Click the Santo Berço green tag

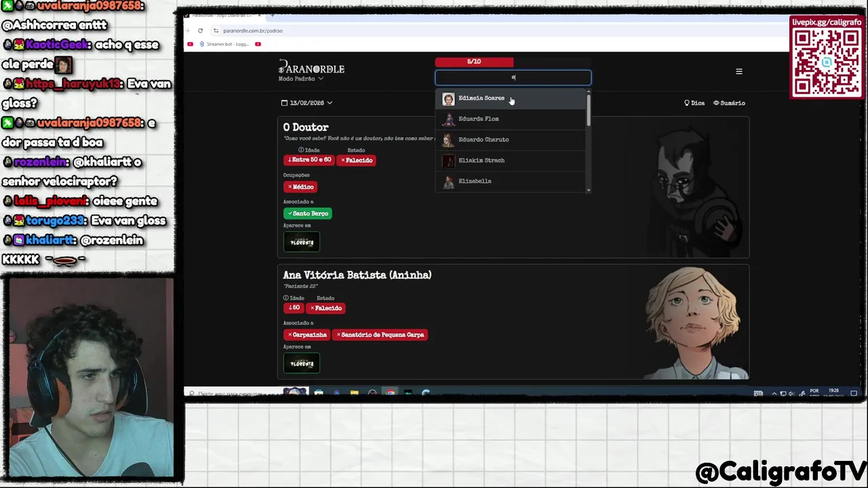coord(307,213)
